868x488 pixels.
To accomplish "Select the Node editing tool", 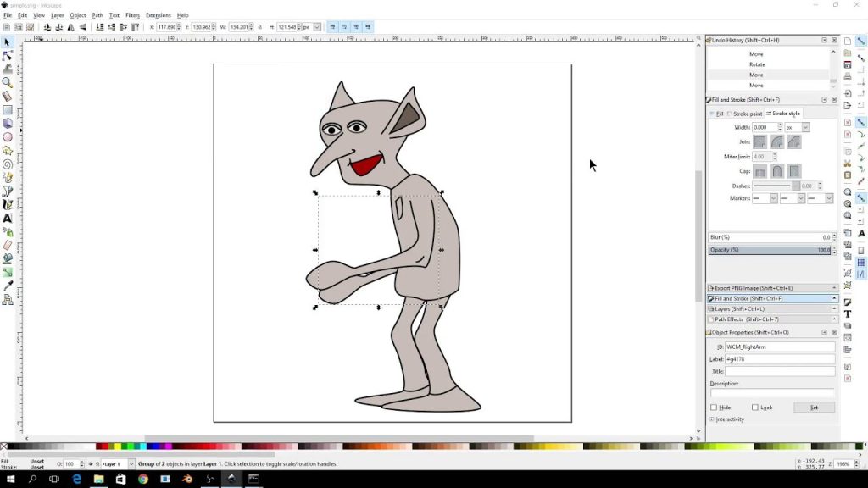I will pos(8,55).
